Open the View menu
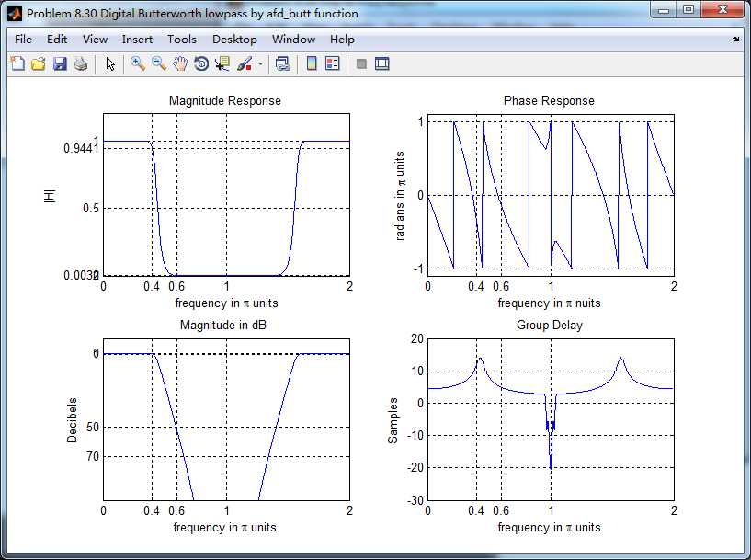 pos(95,40)
